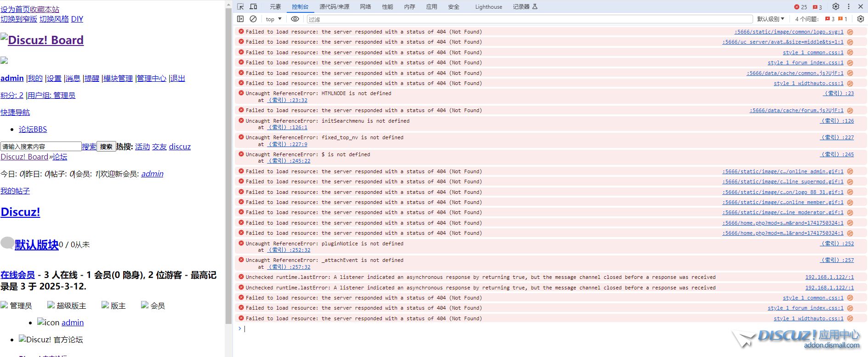The width and height of the screenshot is (868, 357).
Task: Open the 内存 tab
Action: coord(409,6)
